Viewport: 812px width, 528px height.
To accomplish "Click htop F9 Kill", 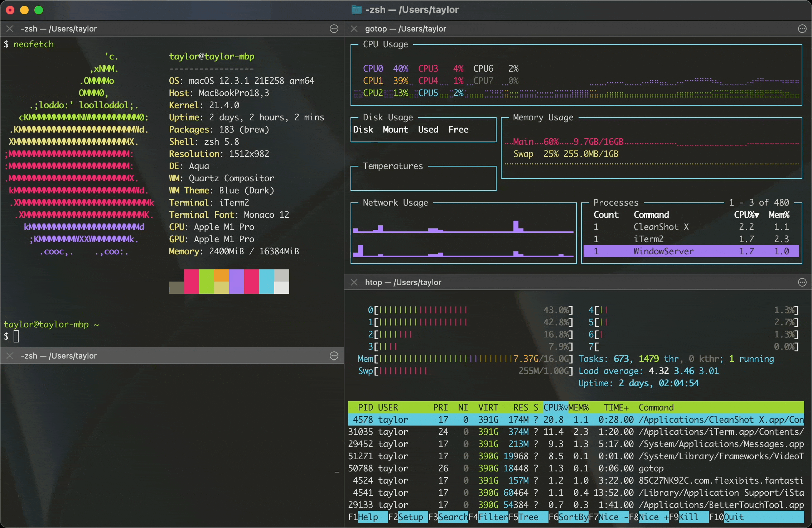I will pyautogui.click(x=689, y=517).
